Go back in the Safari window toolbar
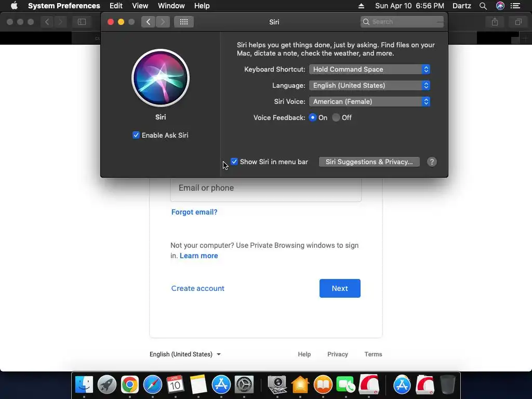 (47, 22)
